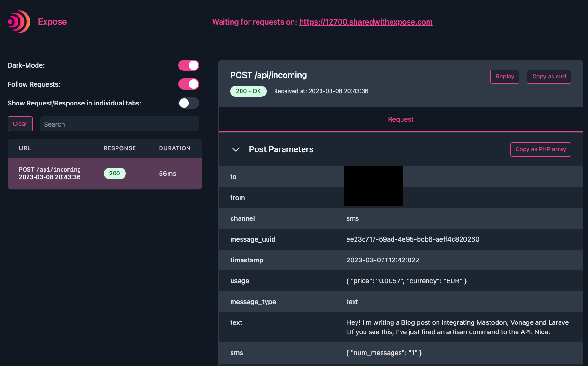Click the Dark-Mode label text
Viewport: 588px width, 366px height.
tap(26, 65)
